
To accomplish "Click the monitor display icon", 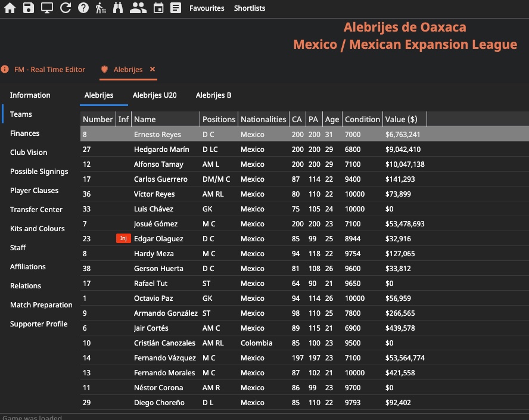I will (47, 8).
